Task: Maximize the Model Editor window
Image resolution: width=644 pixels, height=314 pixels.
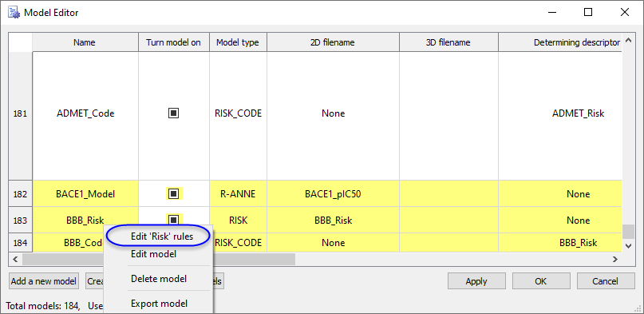Action: pos(588,12)
